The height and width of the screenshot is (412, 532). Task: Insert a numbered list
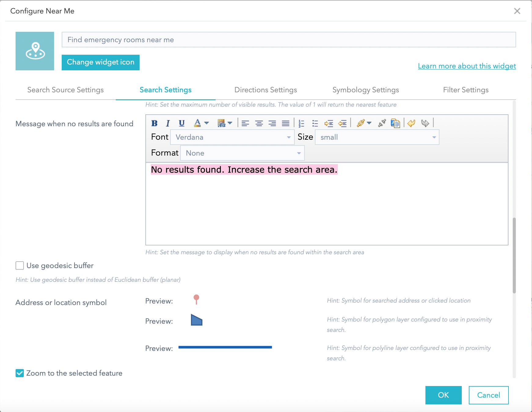(301, 123)
